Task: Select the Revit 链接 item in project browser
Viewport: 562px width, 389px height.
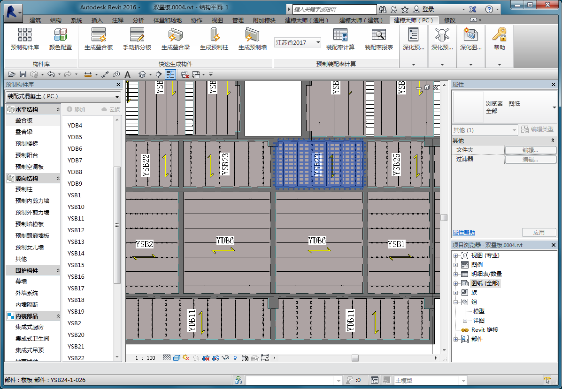Action: pos(485,330)
